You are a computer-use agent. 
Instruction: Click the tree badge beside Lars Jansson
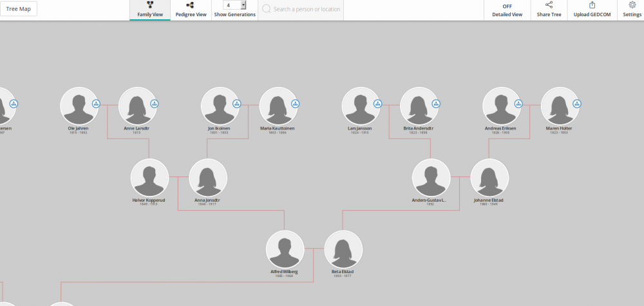click(377, 104)
